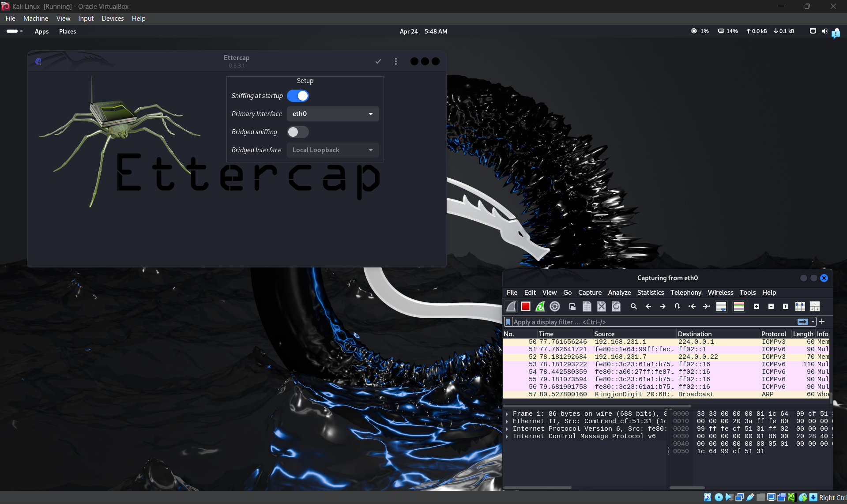
Task: Open Wireshark capture options gear icon
Action: tap(555, 306)
